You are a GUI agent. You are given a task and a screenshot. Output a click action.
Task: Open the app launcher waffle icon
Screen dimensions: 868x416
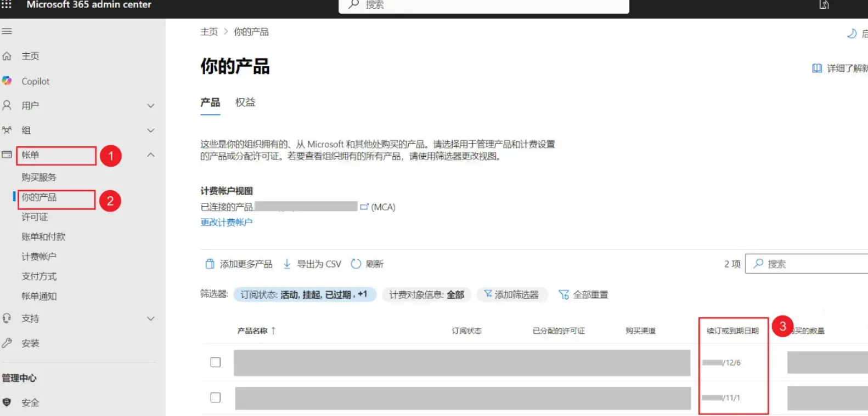7,4
